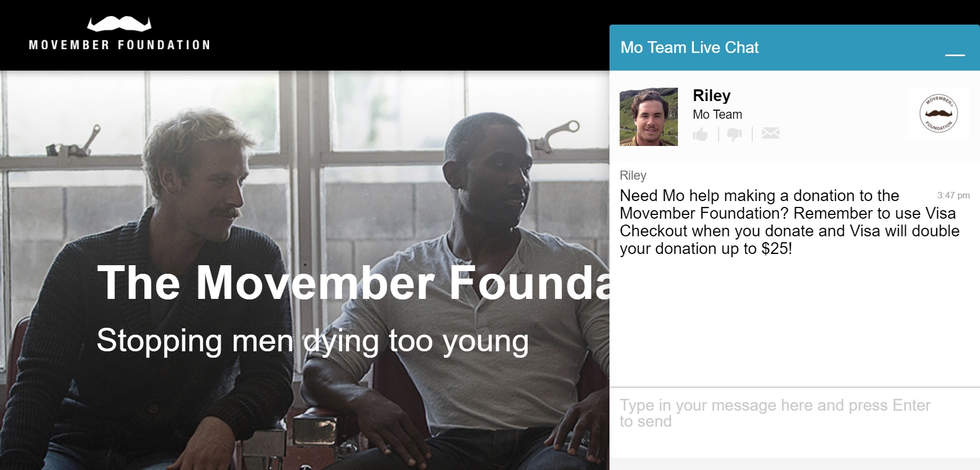The image size is (980, 470).
Task: Go to the MOVEMBER FOUNDATION wordmark link
Action: (119, 45)
